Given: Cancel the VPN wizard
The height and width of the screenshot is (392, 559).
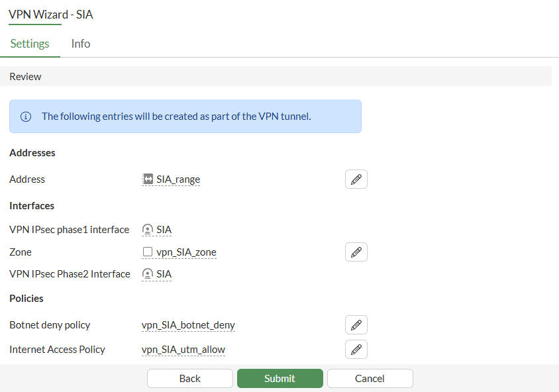Looking at the screenshot, I should click(x=370, y=378).
